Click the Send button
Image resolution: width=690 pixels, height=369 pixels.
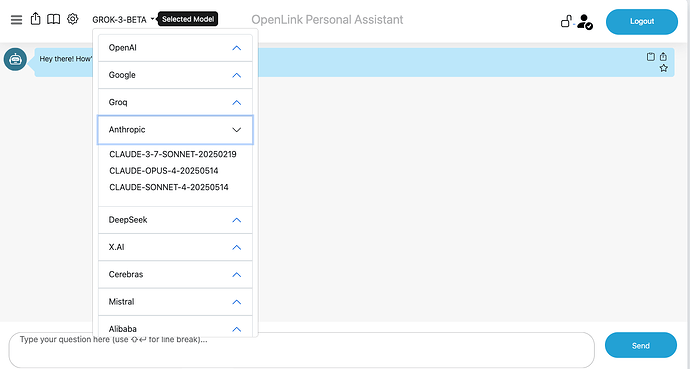click(x=641, y=345)
